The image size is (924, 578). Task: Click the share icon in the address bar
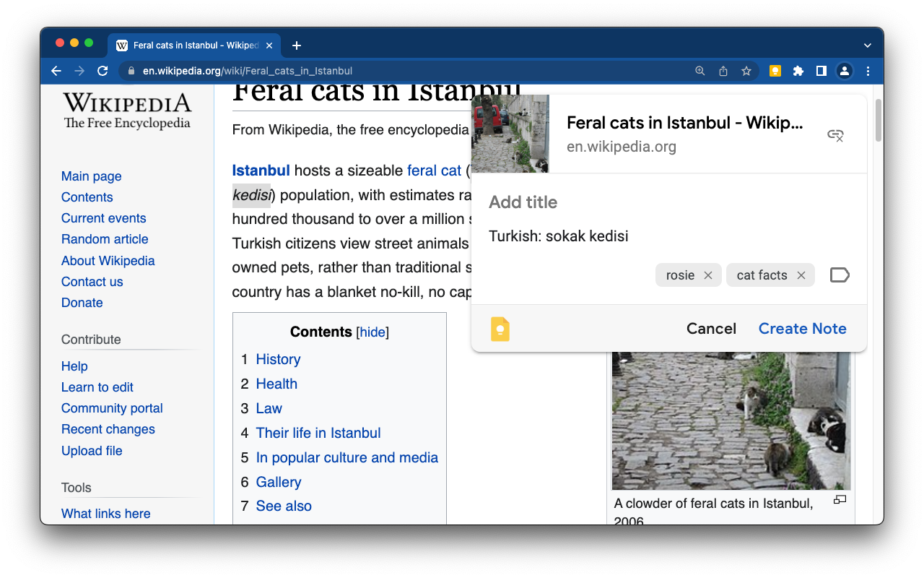pyautogui.click(x=723, y=71)
